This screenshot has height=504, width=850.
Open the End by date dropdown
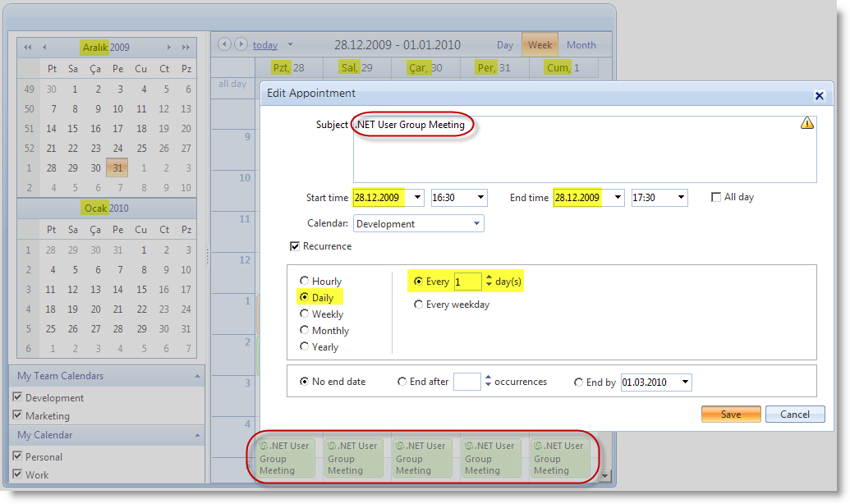(685, 382)
